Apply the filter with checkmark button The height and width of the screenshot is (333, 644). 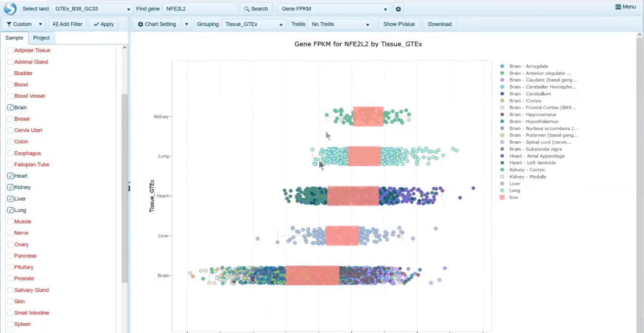pyautogui.click(x=104, y=24)
